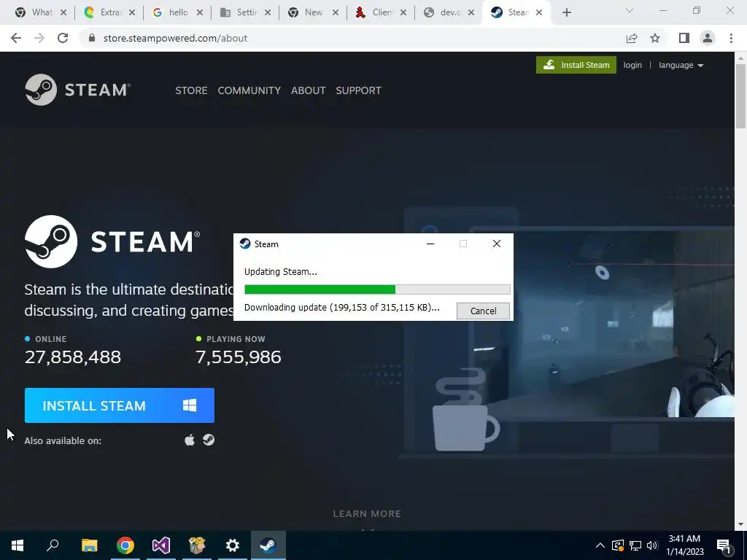Click the page vertical scrollbar thumb

point(740,96)
